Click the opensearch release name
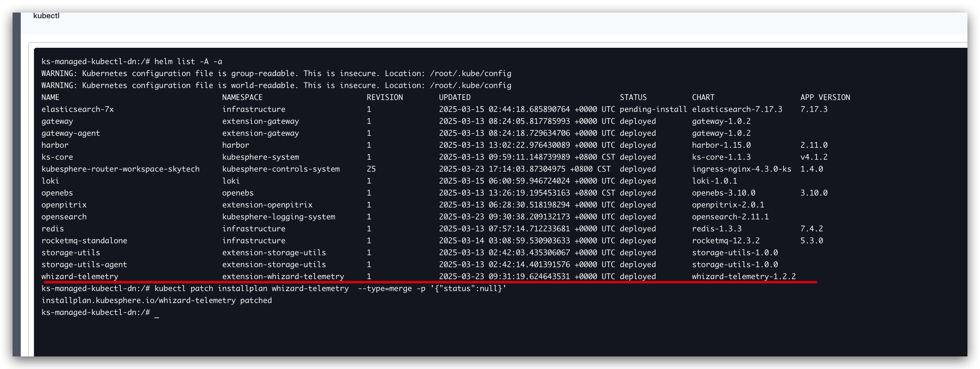The width and height of the screenshot is (980, 369). [x=64, y=217]
